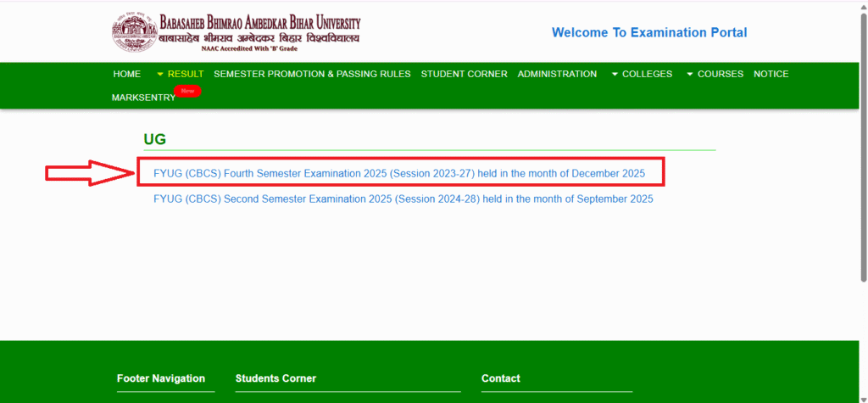This screenshot has height=403, width=868.
Task: Open FYUG Fourth Semester Examination 2025 result
Action: tap(399, 174)
